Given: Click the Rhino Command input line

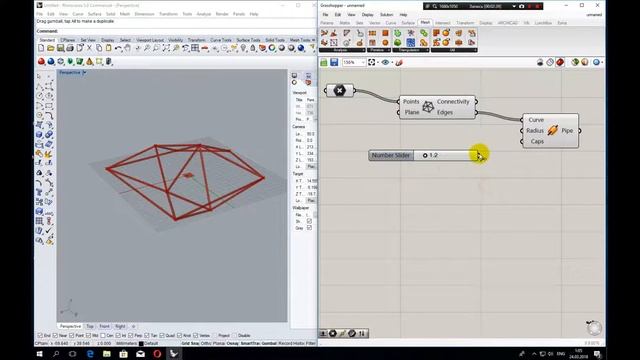Looking at the screenshot, I should click(x=176, y=31).
